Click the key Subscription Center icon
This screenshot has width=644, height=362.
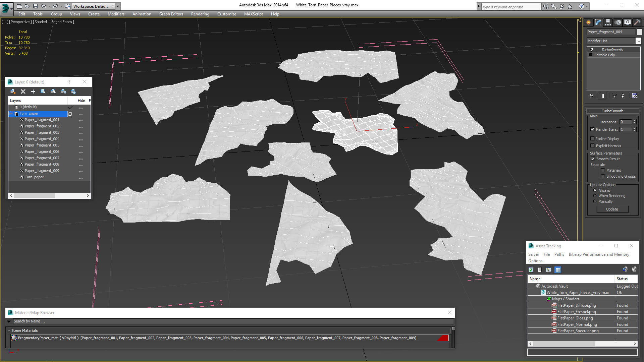[x=554, y=6]
